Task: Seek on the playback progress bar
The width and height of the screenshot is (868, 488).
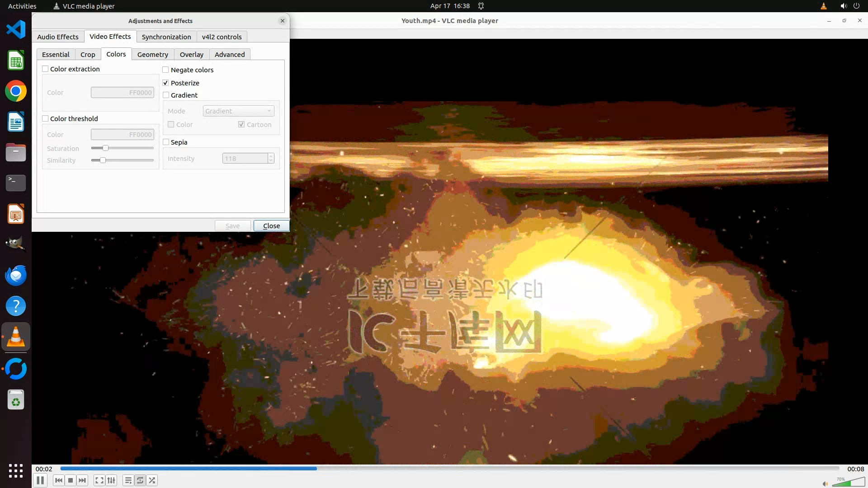Action: (449, 469)
